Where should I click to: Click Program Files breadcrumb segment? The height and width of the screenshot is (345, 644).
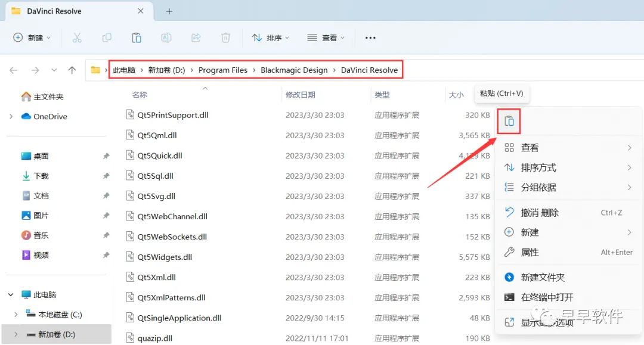coord(222,70)
